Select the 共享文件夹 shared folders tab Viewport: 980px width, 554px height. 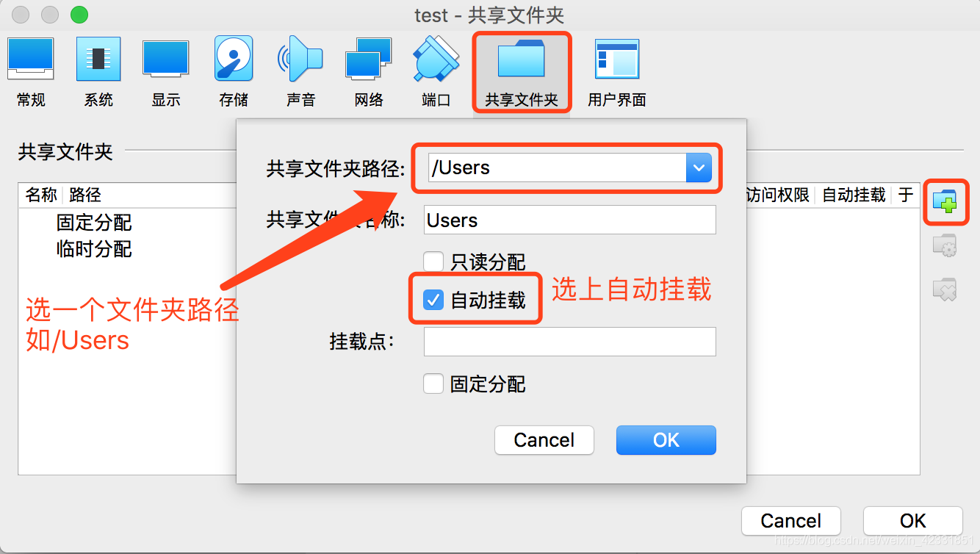click(x=522, y=72)
